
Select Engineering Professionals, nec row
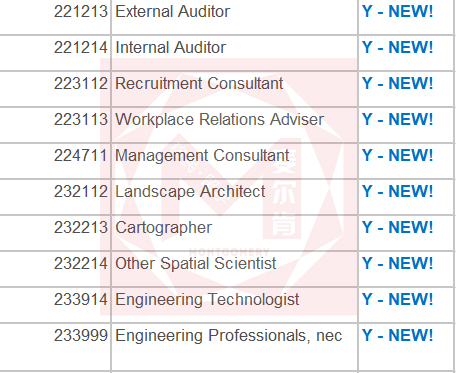point(229,336)
